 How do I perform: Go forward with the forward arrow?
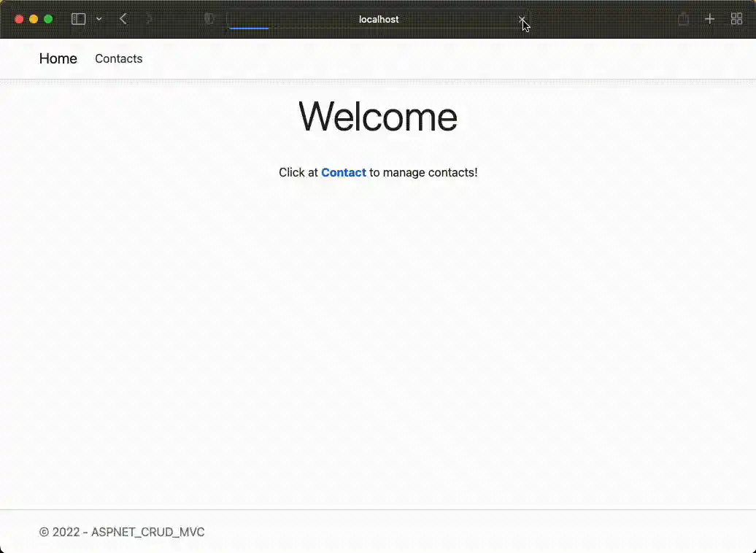pyautogui.click(x=149, y=19)
